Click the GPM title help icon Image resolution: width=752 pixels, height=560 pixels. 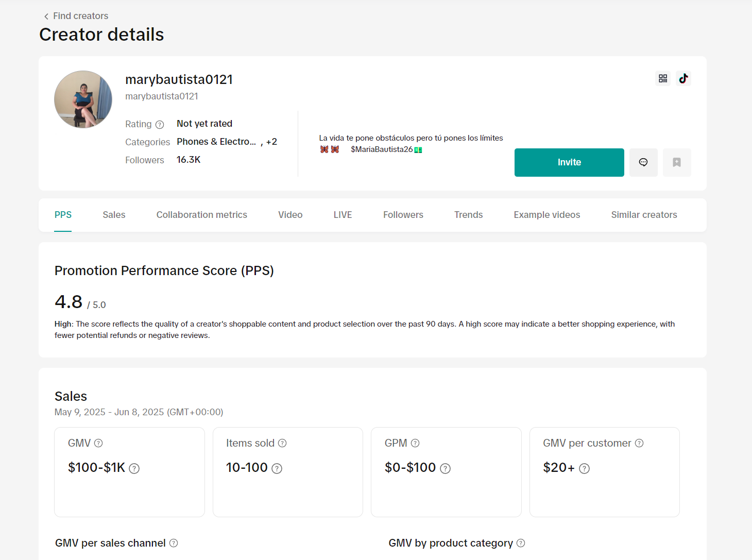coord(415,443)
